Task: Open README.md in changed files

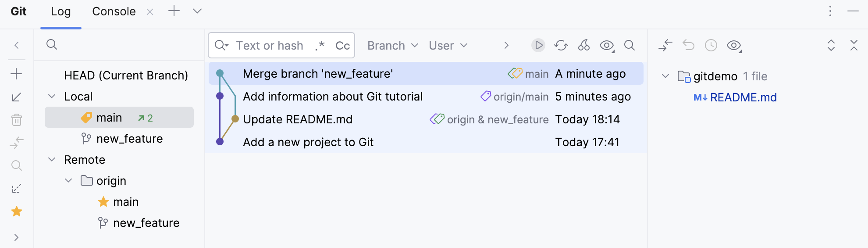Action: [743, 97]
